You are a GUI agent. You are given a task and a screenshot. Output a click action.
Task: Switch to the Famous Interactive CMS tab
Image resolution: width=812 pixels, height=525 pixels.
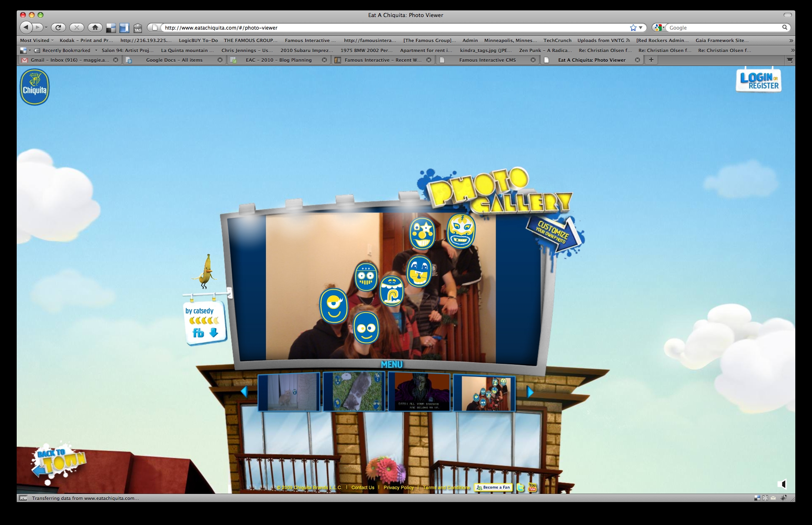[487, 60]
